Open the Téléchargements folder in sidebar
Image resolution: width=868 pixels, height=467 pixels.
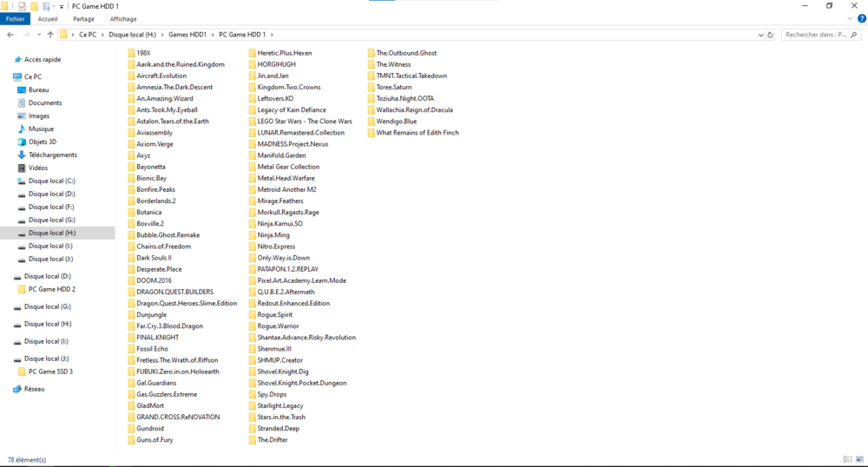52,155
